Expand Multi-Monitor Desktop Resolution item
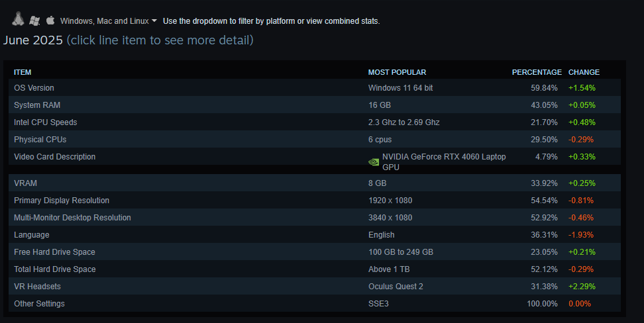Screen dimensions: 644x323 tap(315, 218)
